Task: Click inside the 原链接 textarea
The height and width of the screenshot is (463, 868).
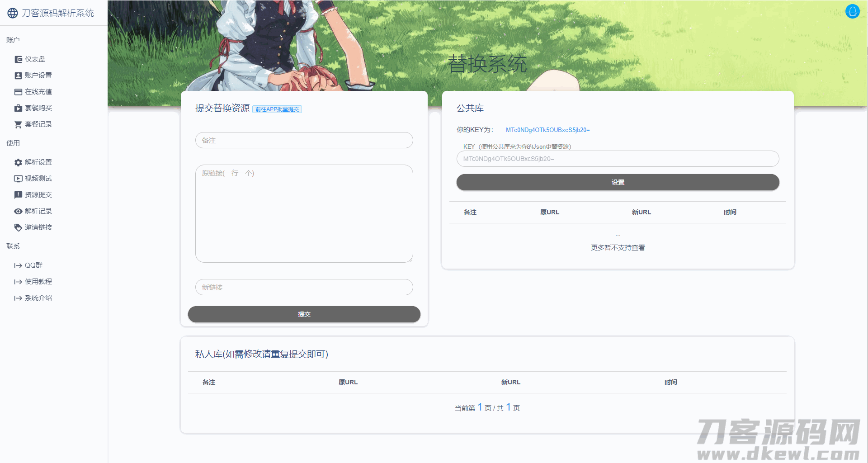Action: pos(304,213)
